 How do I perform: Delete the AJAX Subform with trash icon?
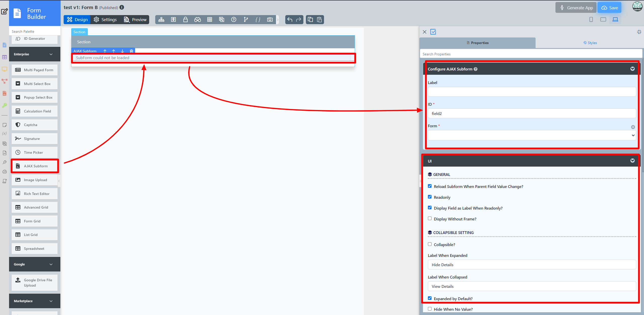[x=131, y=51]
